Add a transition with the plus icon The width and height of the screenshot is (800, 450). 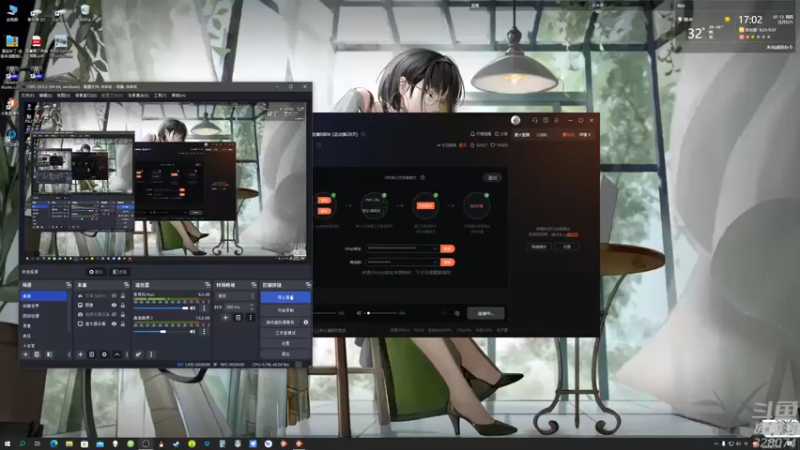(226, 317)
